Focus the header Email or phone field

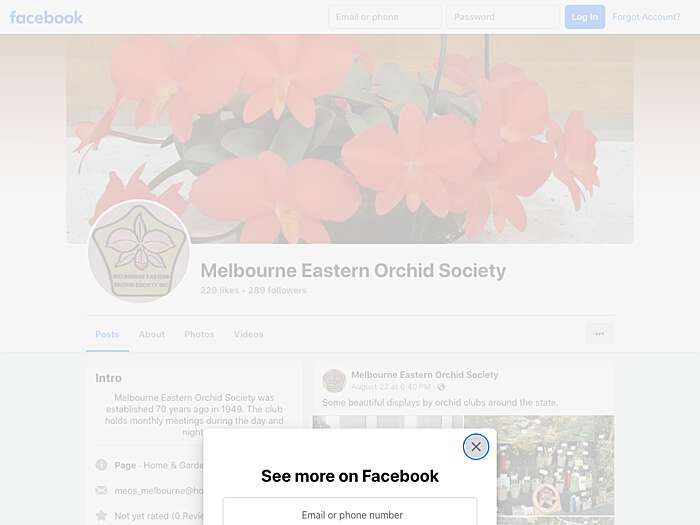[385, 17]
